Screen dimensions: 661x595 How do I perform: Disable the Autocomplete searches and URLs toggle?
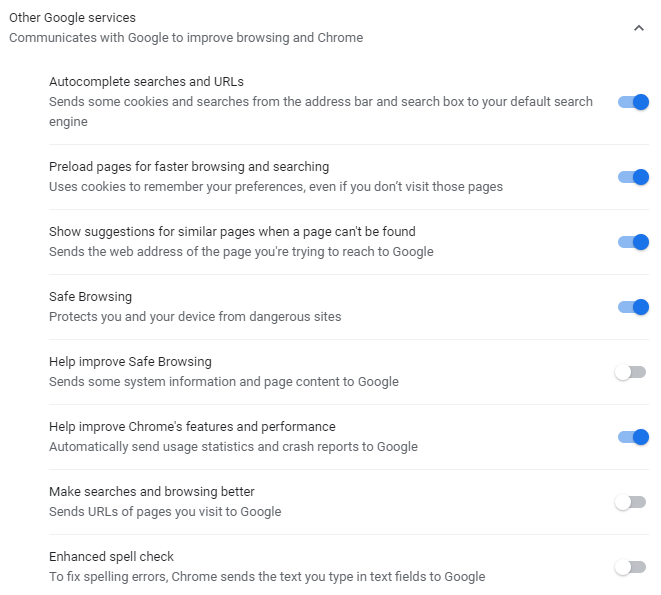coord(633,102)
